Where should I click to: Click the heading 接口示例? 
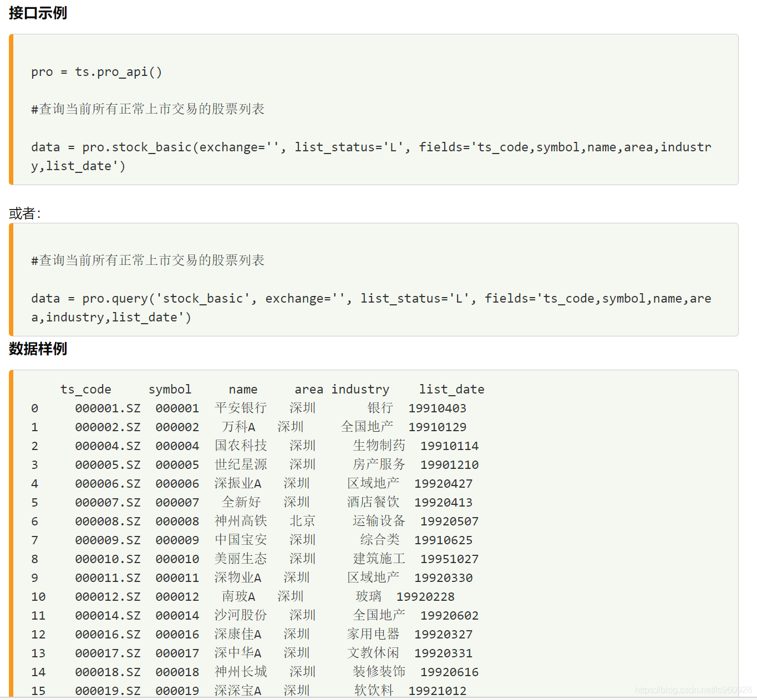click(38, 13)
